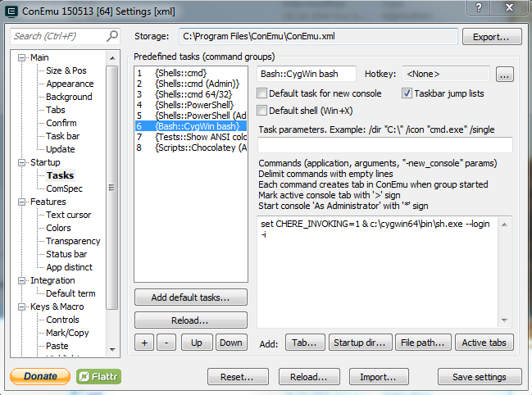
Task: Select Mark/Copy in the tree
Action: click(67, 333)
